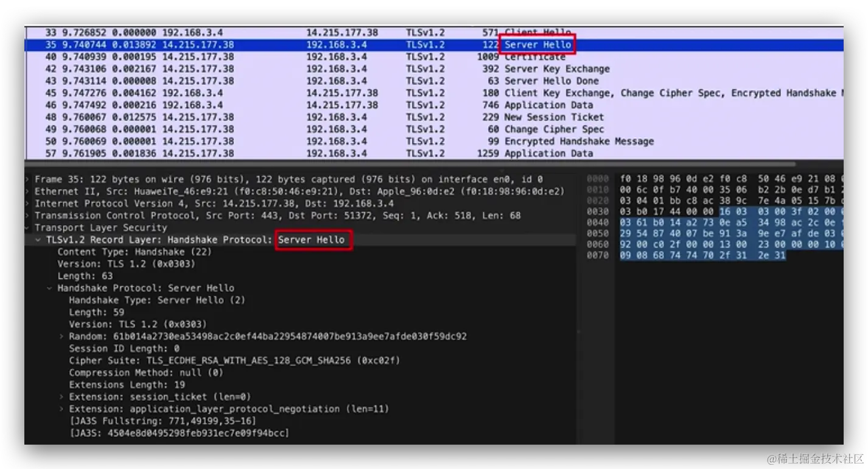
Task: Select packet 42 Server Key Exchange row
Action: (434, 69)
